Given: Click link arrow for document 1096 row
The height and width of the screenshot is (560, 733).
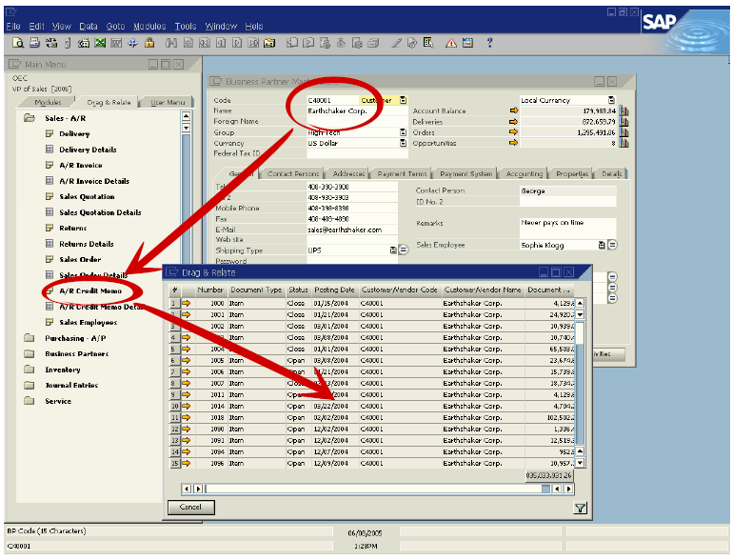Looking at the screenshot, I should click(186, 463).
